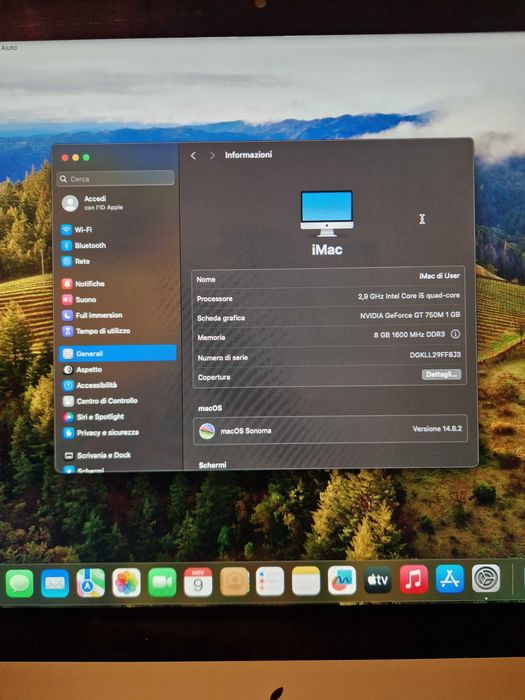Open Contacts from the Dock
The image size is (525, 700).
click(x=234, y=582)
